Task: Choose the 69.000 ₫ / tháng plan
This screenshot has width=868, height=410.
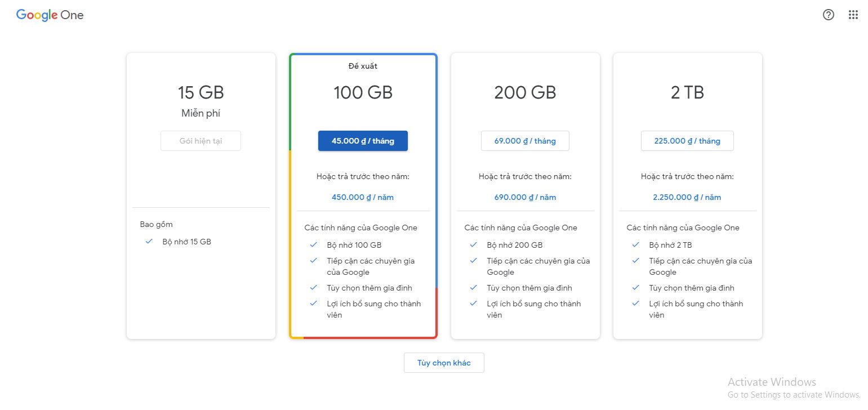Action: tap(525, 141)
